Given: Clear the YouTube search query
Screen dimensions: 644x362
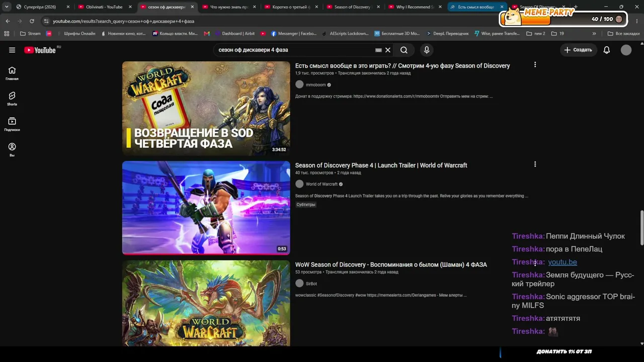Looking at the screenshot, I should point(388,50).
